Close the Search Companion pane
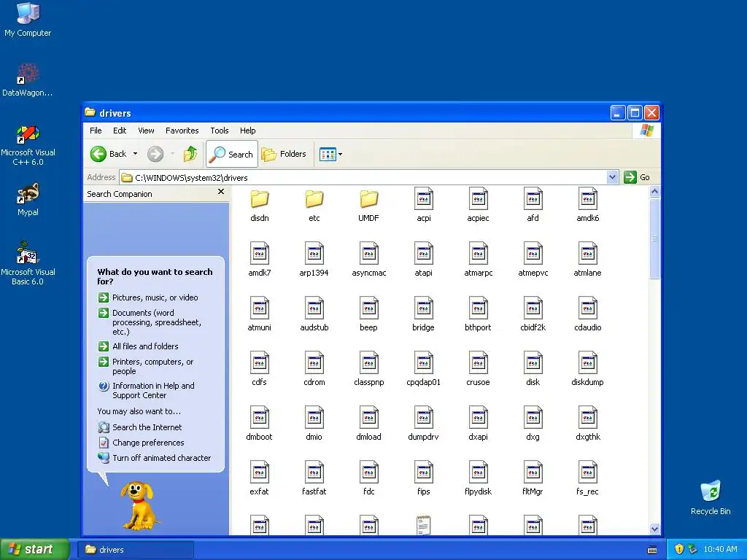This screenshot has width=747, height=560. 220,192
